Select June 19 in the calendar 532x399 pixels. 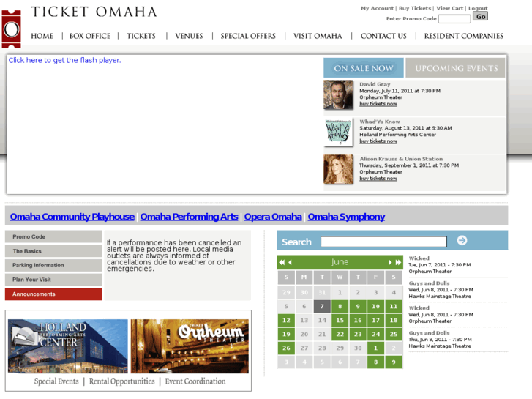coord(286,334)
